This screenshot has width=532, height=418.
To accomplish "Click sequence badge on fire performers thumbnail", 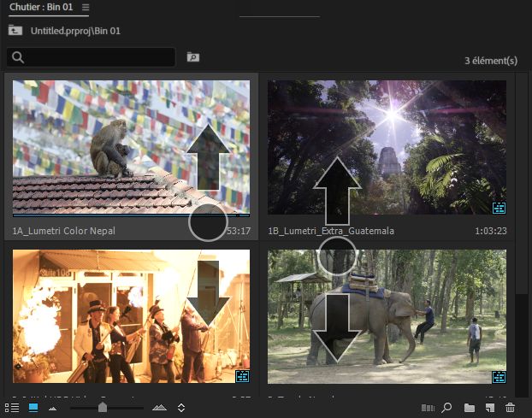I will pos(243,376).
